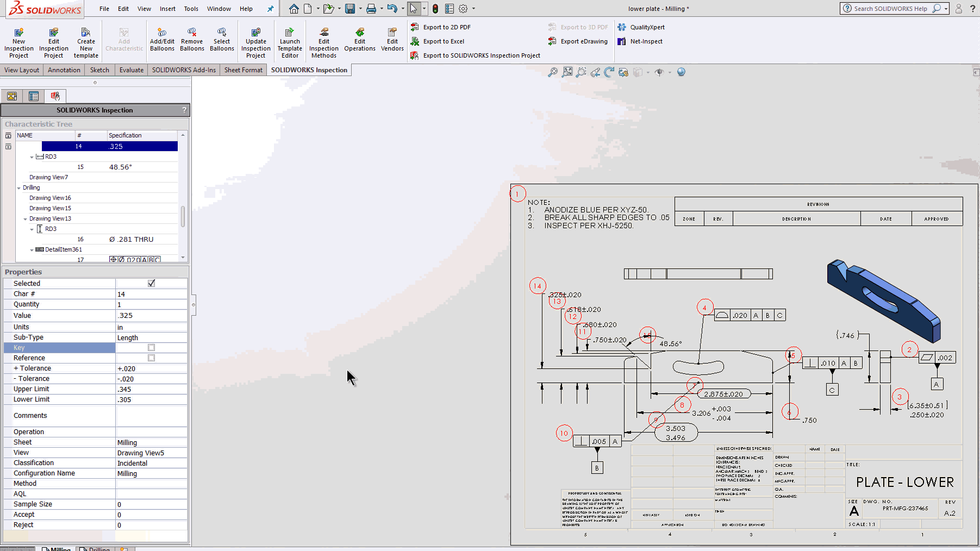Click the Export to Excel icon

click(x=415, y=41)
